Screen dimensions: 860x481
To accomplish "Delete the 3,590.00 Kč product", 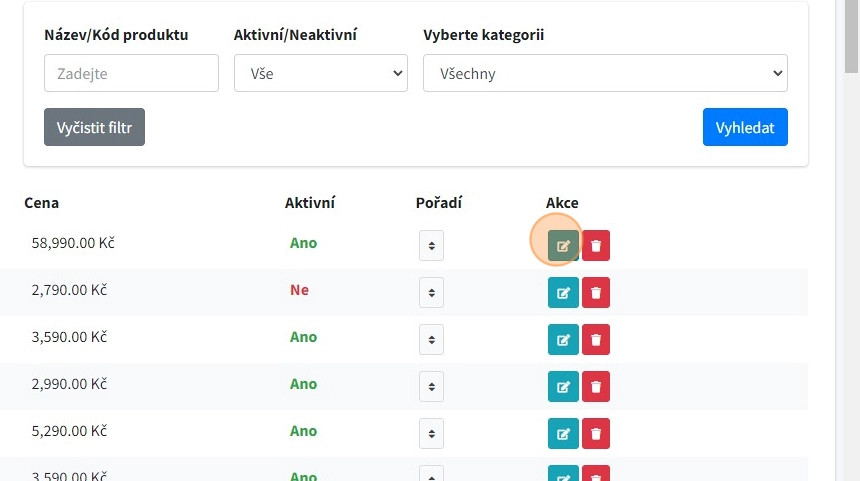I will pyautogui.click(x=596, y=339).
